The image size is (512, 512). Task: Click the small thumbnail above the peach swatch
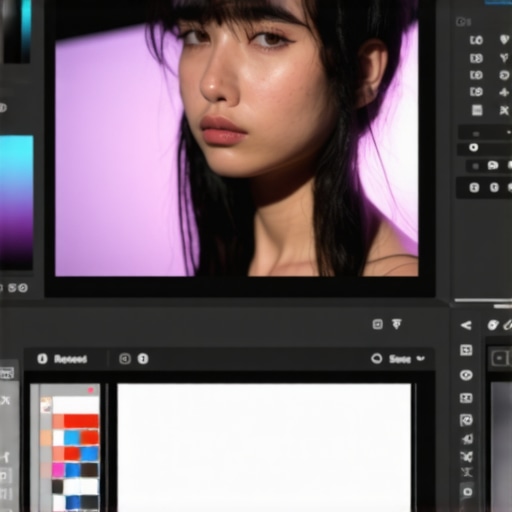[x=46, y=405]
